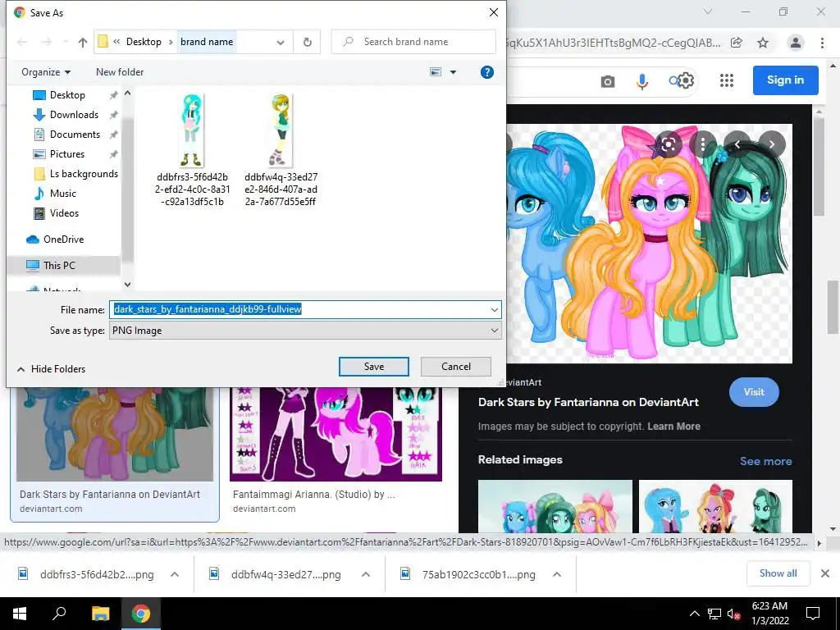This screenshot has height=630, width=840.
Task: Expand the view options dropdown arrow
Action: click(x=453, y=72)
